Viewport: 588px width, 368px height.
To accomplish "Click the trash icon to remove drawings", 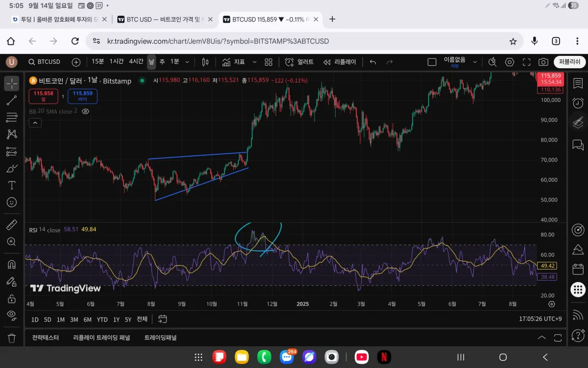I will coord(12,338).
